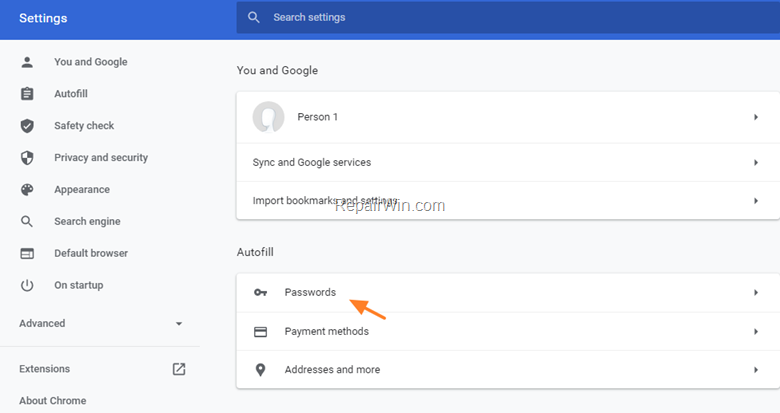Image resolution: width=780 pixels, height=413 pixels.
Task: Go to Safety check section
Action: 84,126
